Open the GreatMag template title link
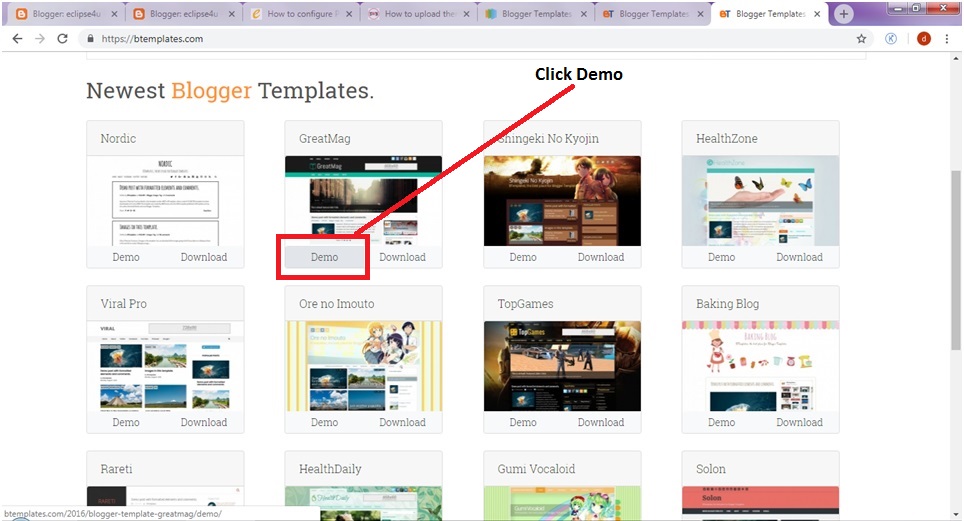 click(x=325, y=138)
